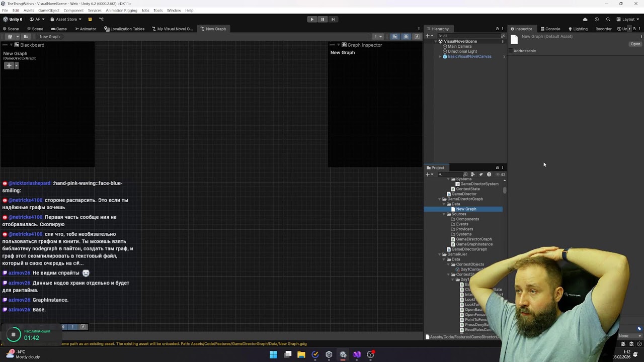Open BasicVisualNovelCanvas prefab with right chevron
Image resolution: width=644 pixels, height=362 pixels.
point(504,56)
